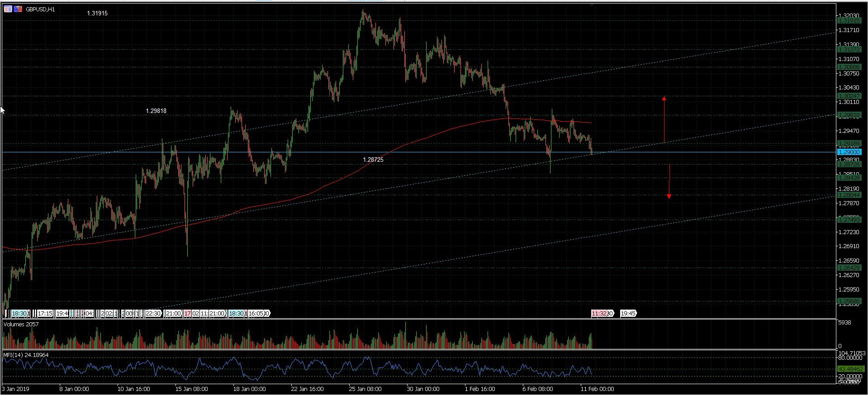Click the upward red arrow object

[664, 119]
